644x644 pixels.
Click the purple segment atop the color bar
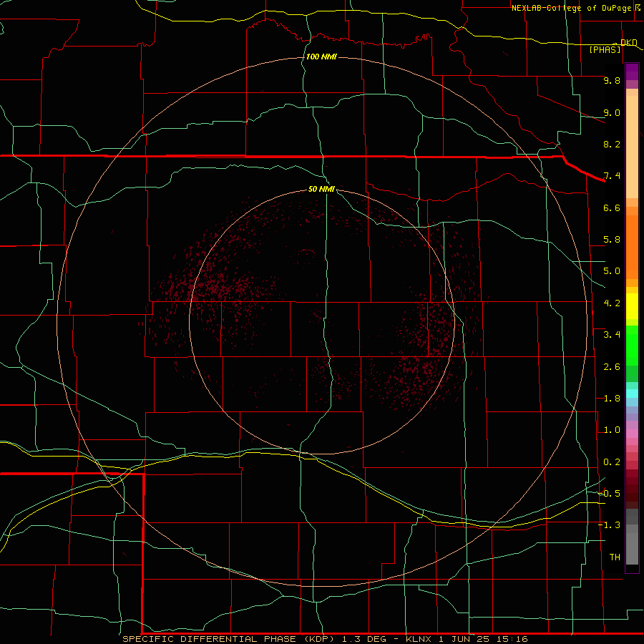tap(632, 72)
